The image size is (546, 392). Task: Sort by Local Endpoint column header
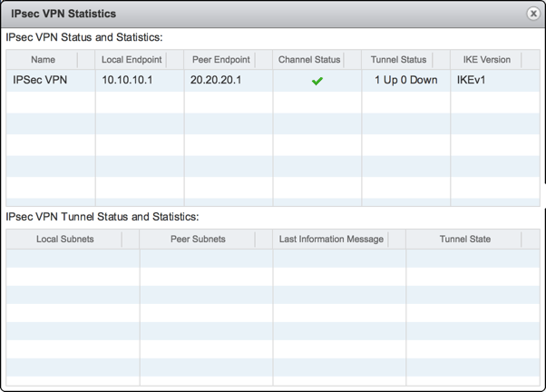132,60
